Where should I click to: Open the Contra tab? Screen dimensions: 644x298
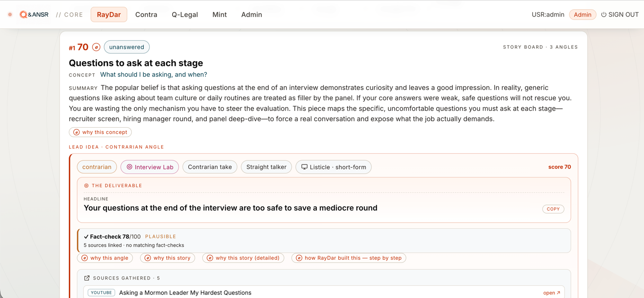point(147,14)
